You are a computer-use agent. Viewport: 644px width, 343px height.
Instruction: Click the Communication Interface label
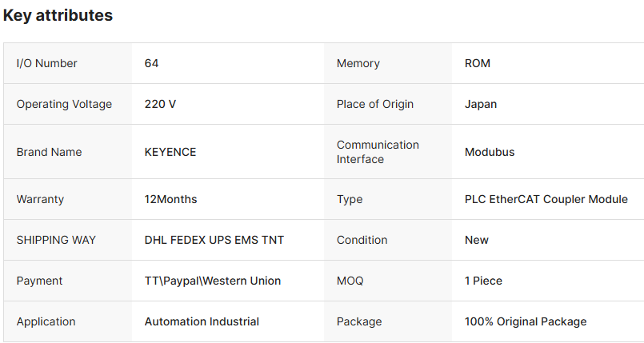pyautogui.click(x=378, y=152)
